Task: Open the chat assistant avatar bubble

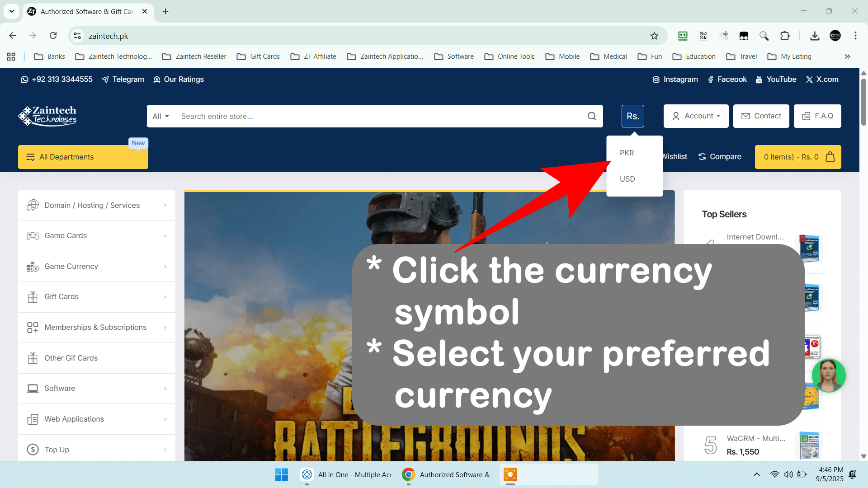Action: (828, 375)
